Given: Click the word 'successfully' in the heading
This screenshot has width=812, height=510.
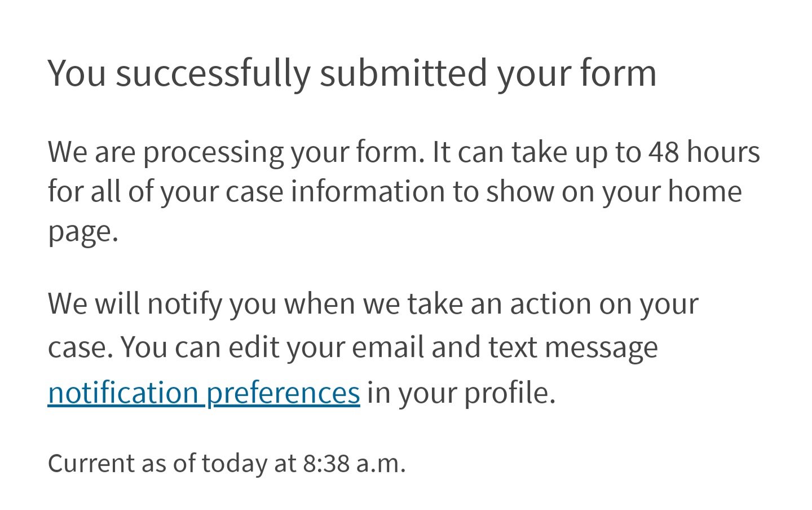Looking at the screenshot, I should (213, 74).
